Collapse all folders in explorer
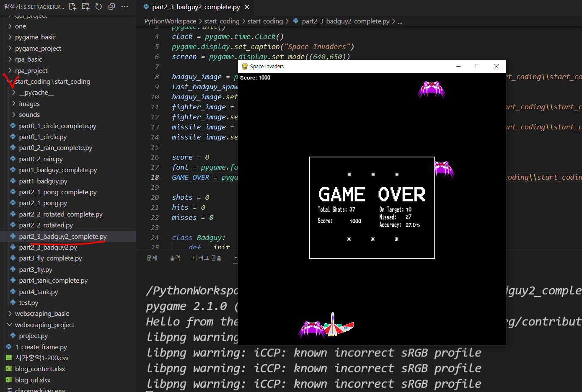 pos(111,7)
